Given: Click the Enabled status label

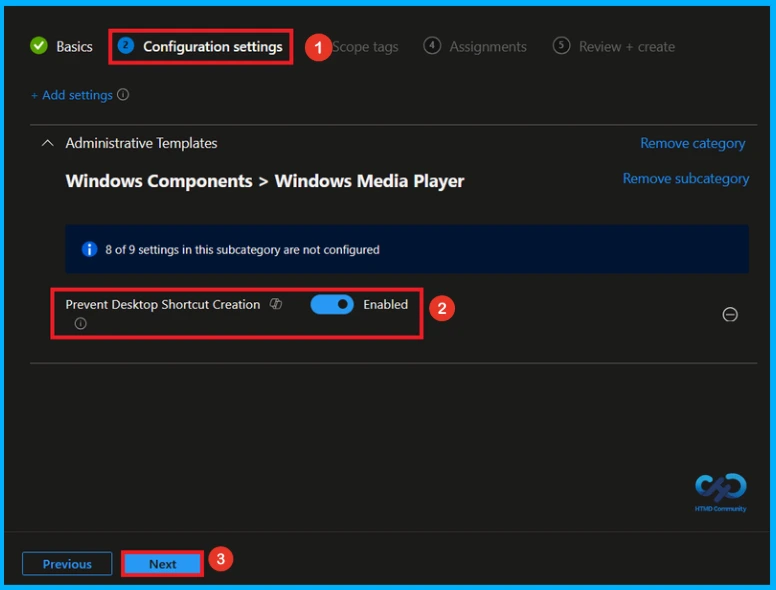Looking at the screenshot, I should [386, 304].
